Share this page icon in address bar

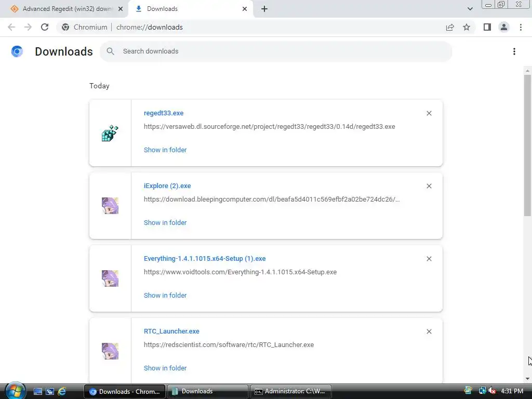pyautogui.click(x=450, y=27)
